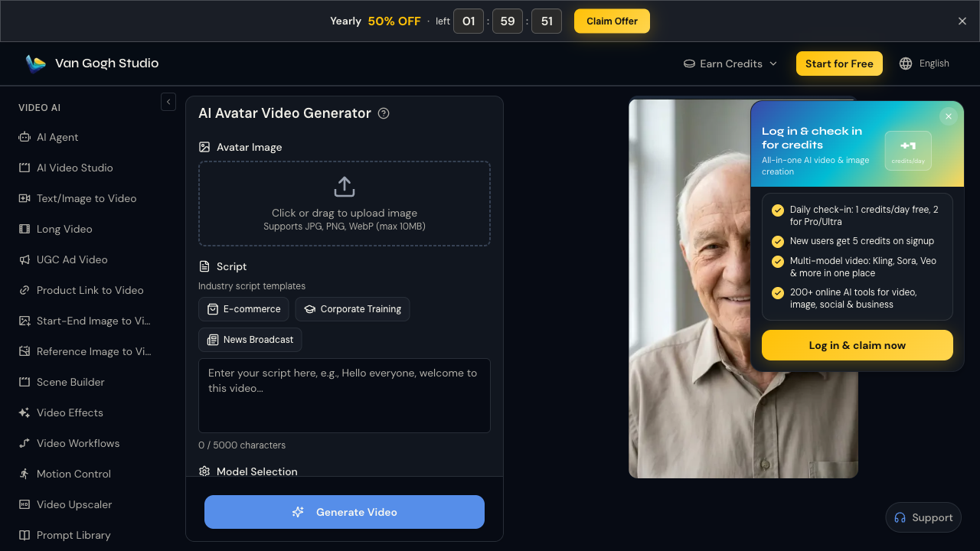
Task: Click the upload arrow icon in dropzone
Action: [345, 187]
